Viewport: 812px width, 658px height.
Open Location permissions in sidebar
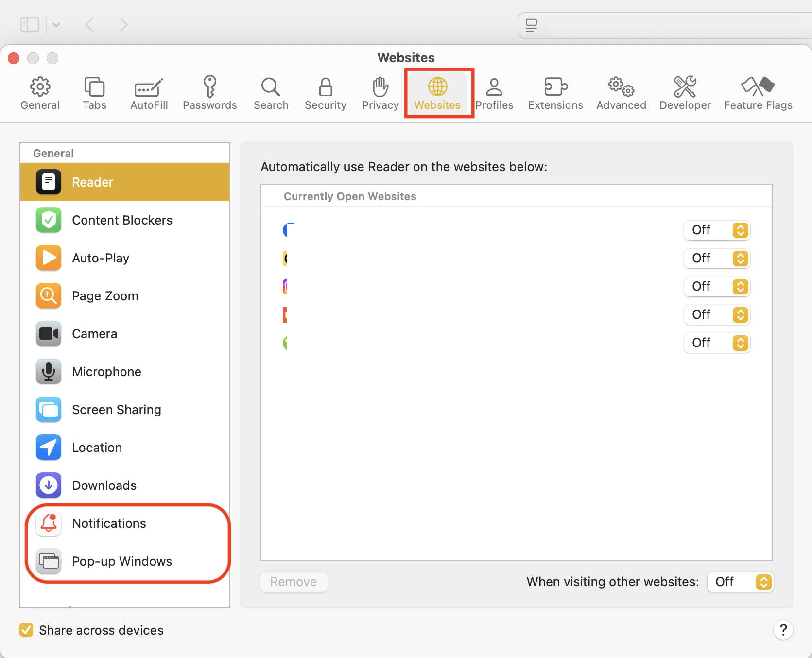click(x=97, y=448)
